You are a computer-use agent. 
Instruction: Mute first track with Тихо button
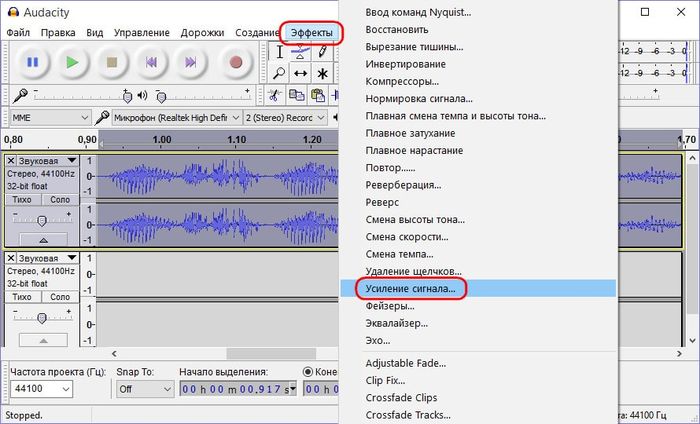22,200
